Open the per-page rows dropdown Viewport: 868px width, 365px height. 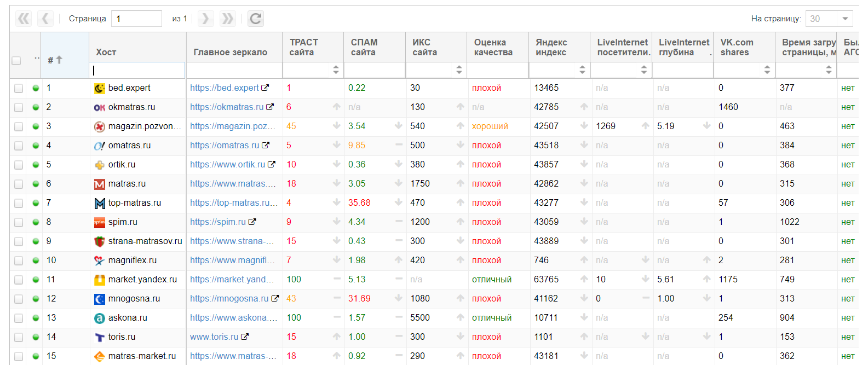tap(829, 19)
